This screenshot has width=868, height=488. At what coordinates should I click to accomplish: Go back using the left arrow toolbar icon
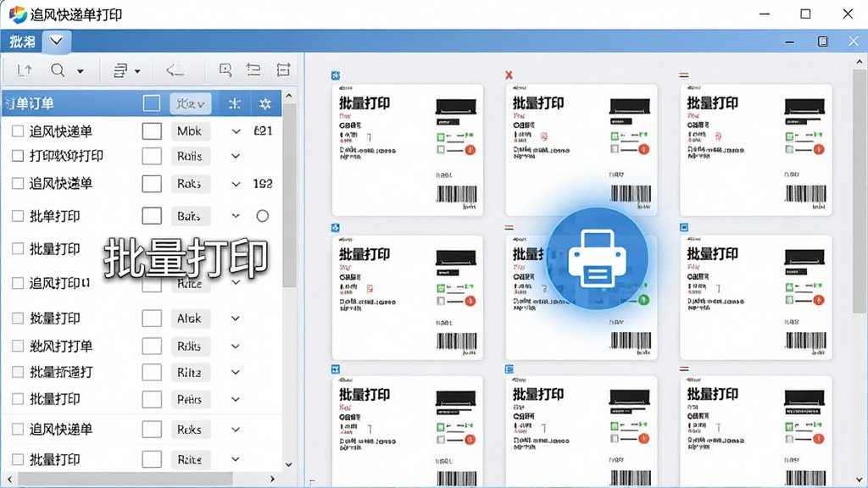pos(175,70)
